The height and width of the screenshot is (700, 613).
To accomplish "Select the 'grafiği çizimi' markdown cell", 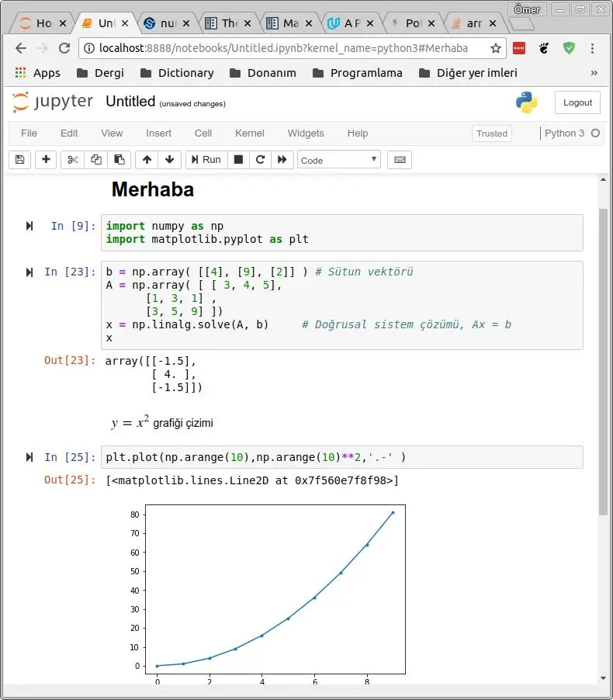I will coord(162,422).
